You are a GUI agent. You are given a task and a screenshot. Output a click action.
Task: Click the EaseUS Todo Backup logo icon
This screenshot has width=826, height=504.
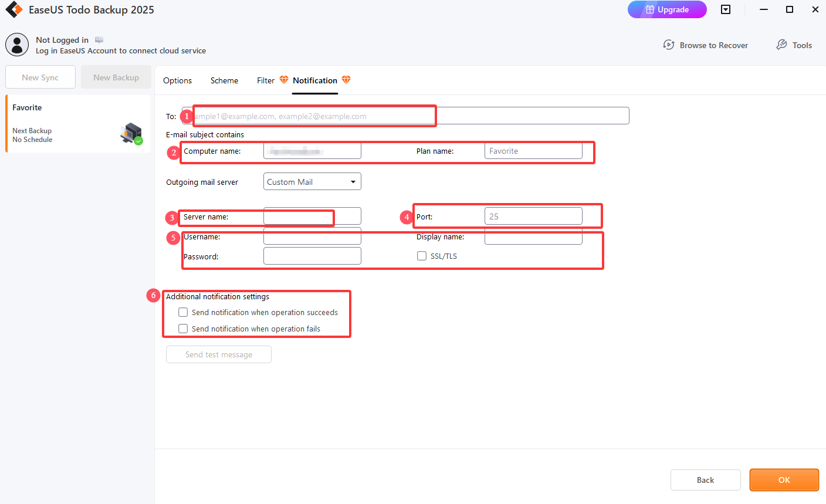tap(14, 9)
